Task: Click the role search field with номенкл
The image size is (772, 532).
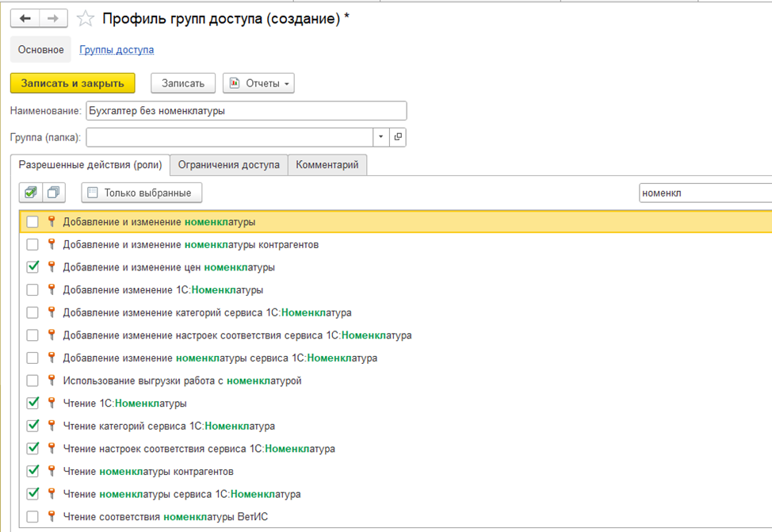Action: 705,193
